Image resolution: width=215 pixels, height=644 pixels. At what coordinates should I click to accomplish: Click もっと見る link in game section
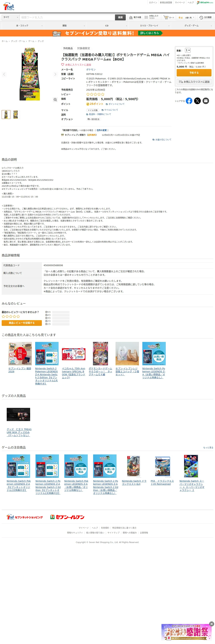tap(208, 448)
